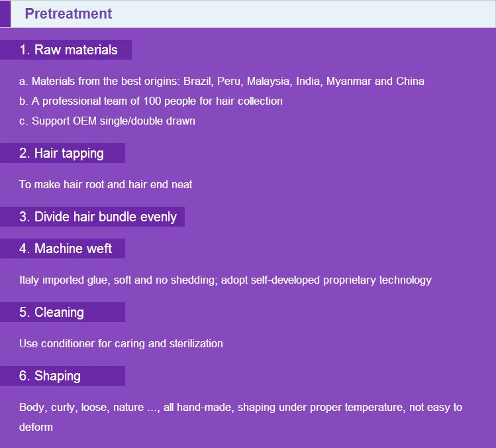Click the '6. Shaping' heading
The width and height of the screenshot is (496, 448).
[x=50, y=376]
